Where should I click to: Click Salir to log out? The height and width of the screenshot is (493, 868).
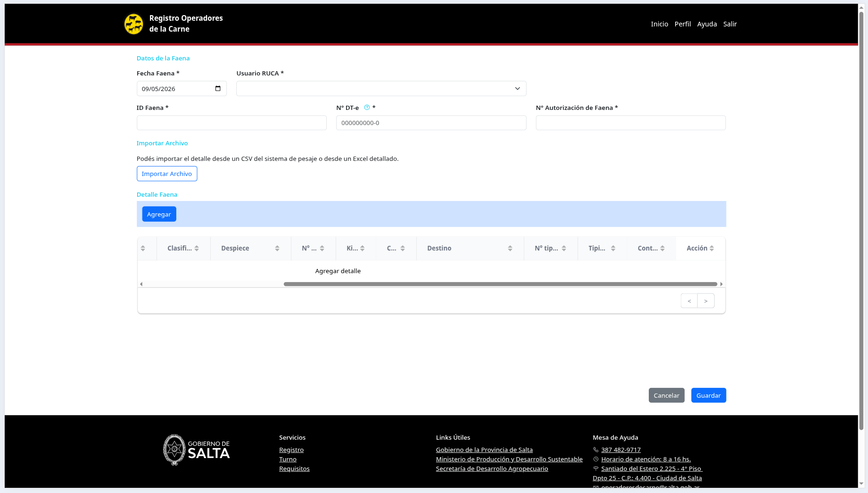pos(730,24)
